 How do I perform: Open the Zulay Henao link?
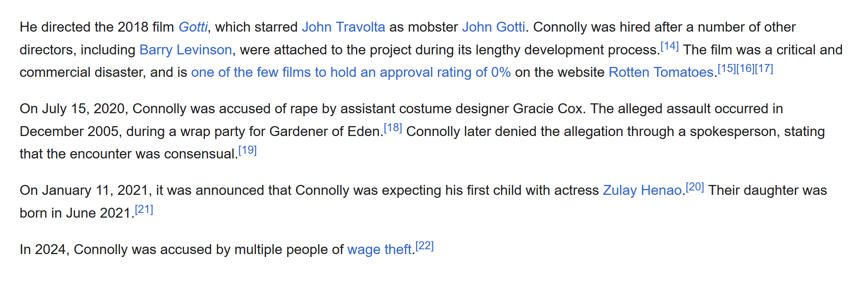point(642,190)
